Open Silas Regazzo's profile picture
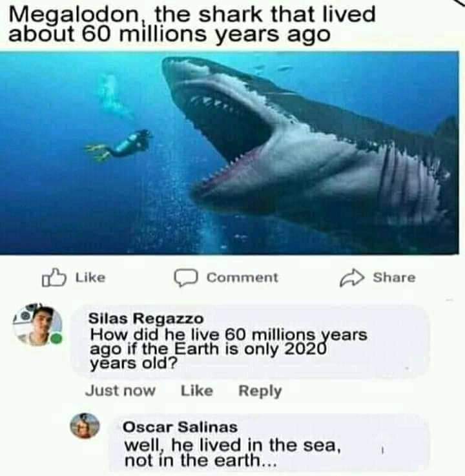Viewport: 465px width, 476px height. (x=38, y=325)
